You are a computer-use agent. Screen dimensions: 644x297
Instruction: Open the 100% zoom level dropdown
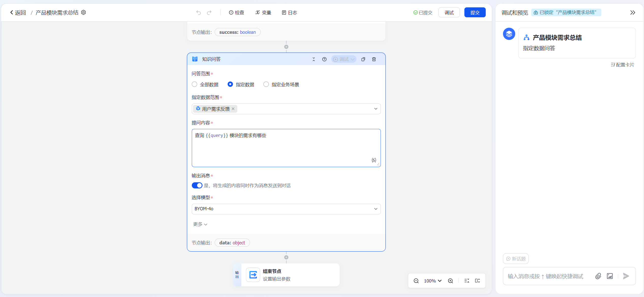[x=433, y=281]
